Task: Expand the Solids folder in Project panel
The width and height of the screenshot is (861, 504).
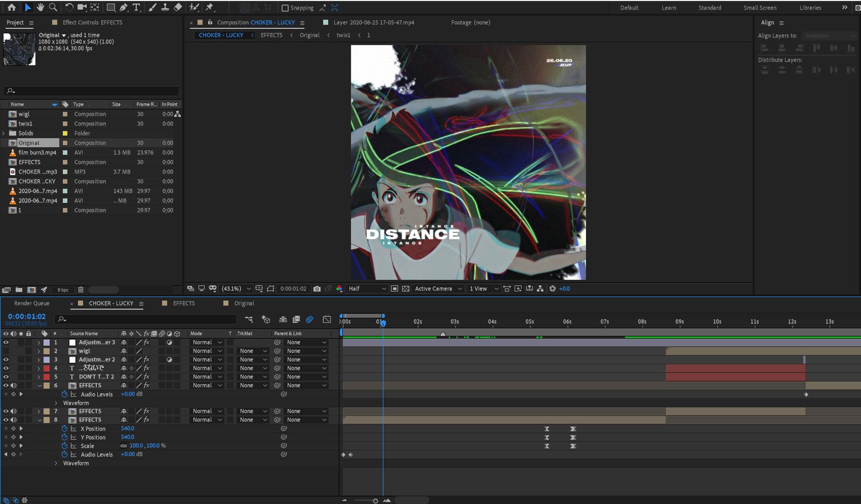Action: point(4,133)
